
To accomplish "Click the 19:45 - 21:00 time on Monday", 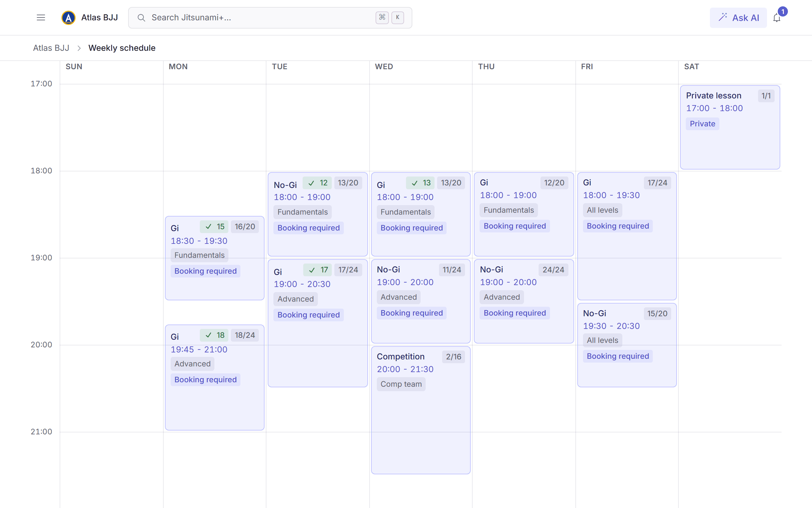I will [199, 350].
